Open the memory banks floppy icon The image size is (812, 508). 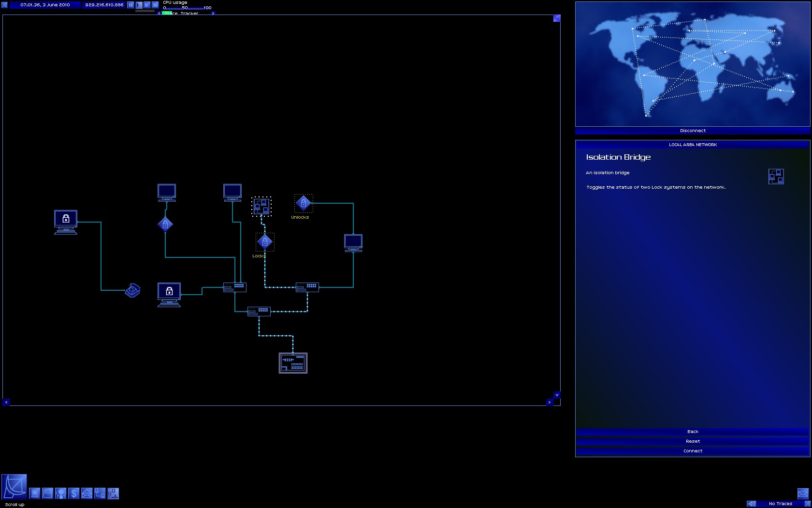[47, 493]
